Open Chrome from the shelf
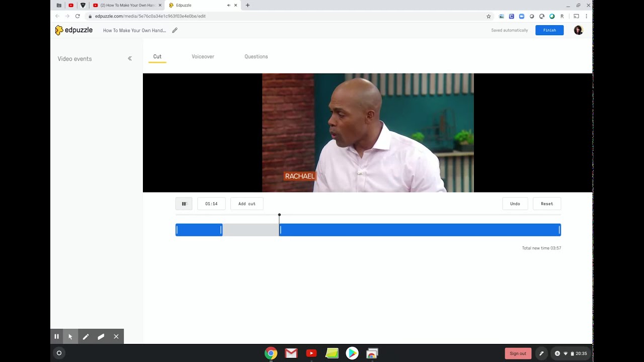The image size is (644, 362). point(271,353)
